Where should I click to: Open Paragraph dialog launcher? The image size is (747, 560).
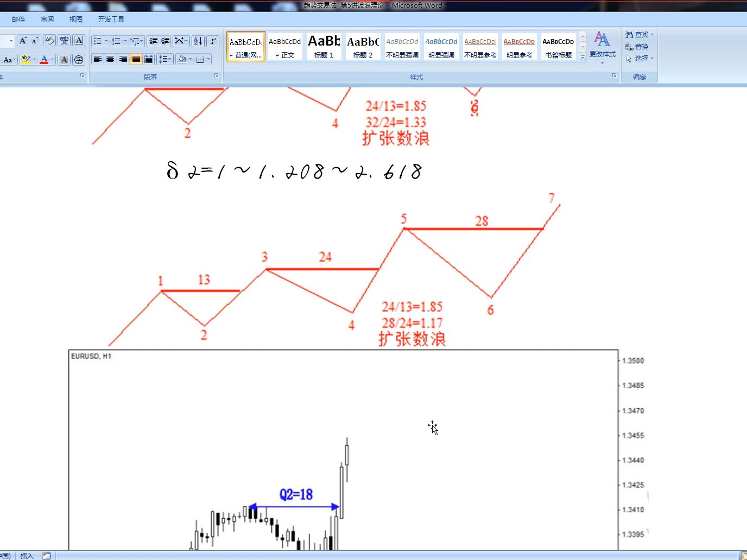click(216, 75)
